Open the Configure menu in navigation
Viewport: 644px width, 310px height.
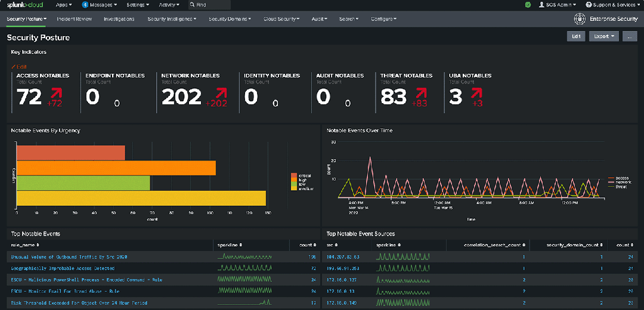[x=383, y=19]
